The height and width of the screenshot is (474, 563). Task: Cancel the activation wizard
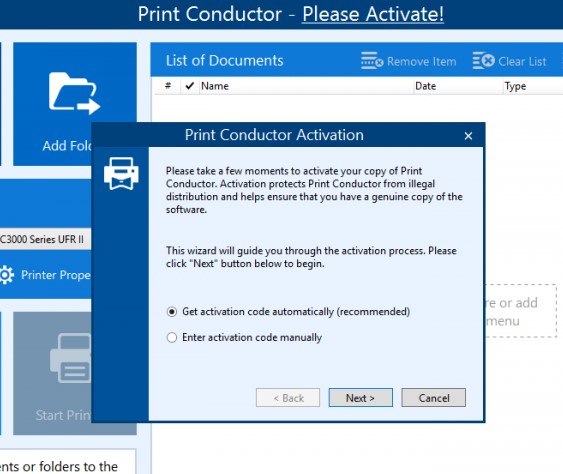433,398
